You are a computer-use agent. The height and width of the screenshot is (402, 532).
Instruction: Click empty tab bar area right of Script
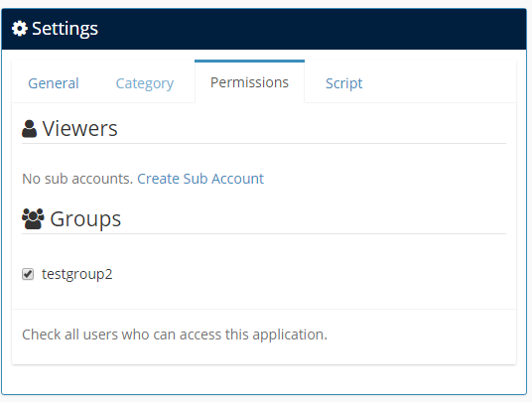coord(441,81)
